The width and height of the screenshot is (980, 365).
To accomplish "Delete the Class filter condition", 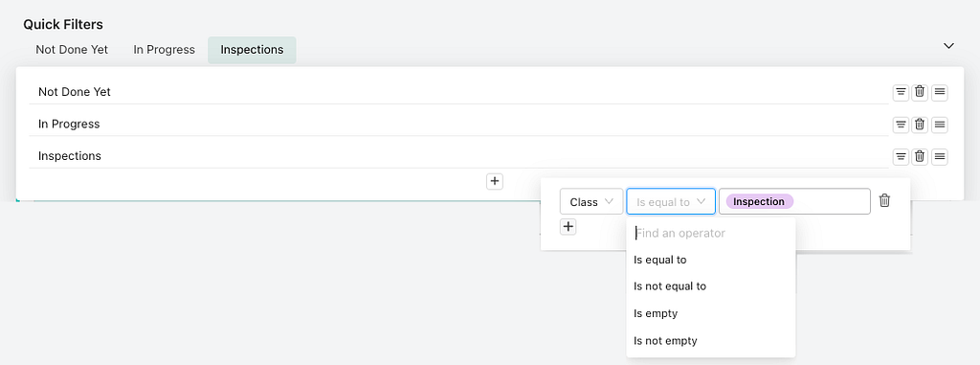I will (884, 201).
